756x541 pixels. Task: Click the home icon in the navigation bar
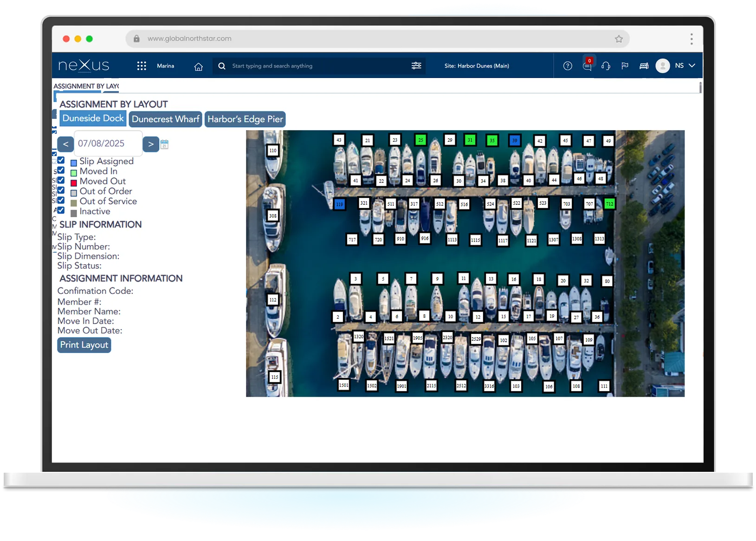[x=198, y=66]
